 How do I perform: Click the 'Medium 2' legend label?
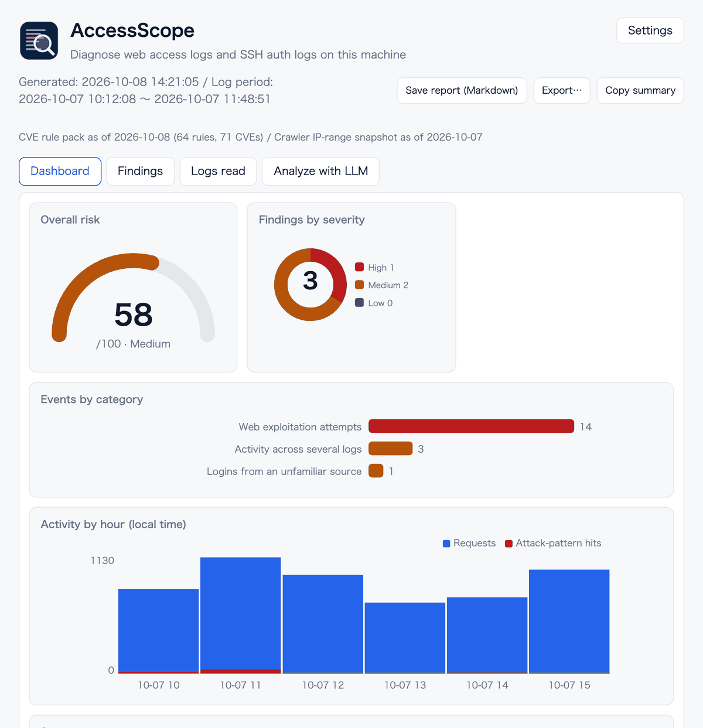pos(388,285)
